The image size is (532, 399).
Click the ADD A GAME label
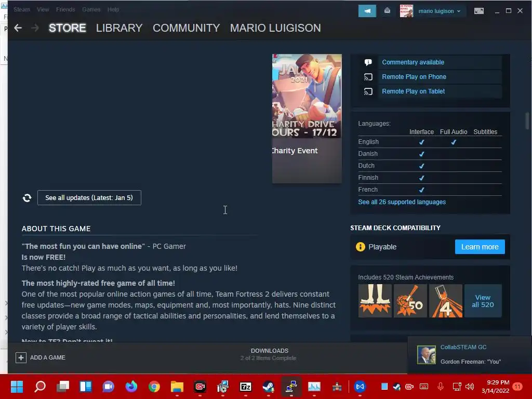[47, 357]
